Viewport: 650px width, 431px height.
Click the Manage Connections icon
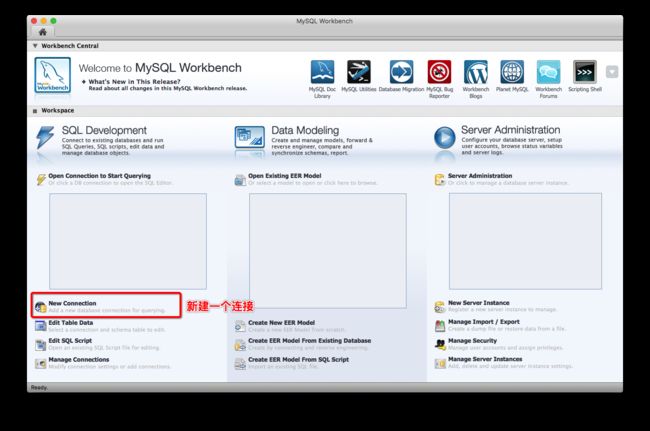pos(41,363)
